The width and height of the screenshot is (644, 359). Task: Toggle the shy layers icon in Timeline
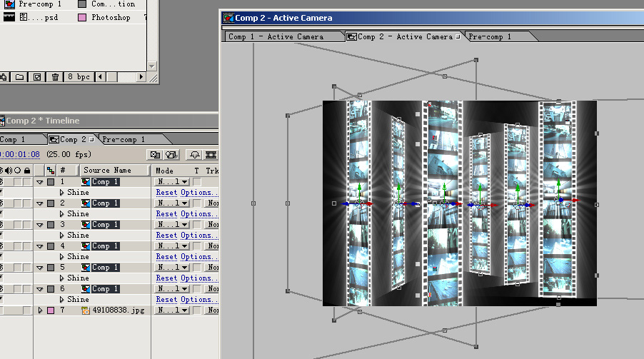195,154
